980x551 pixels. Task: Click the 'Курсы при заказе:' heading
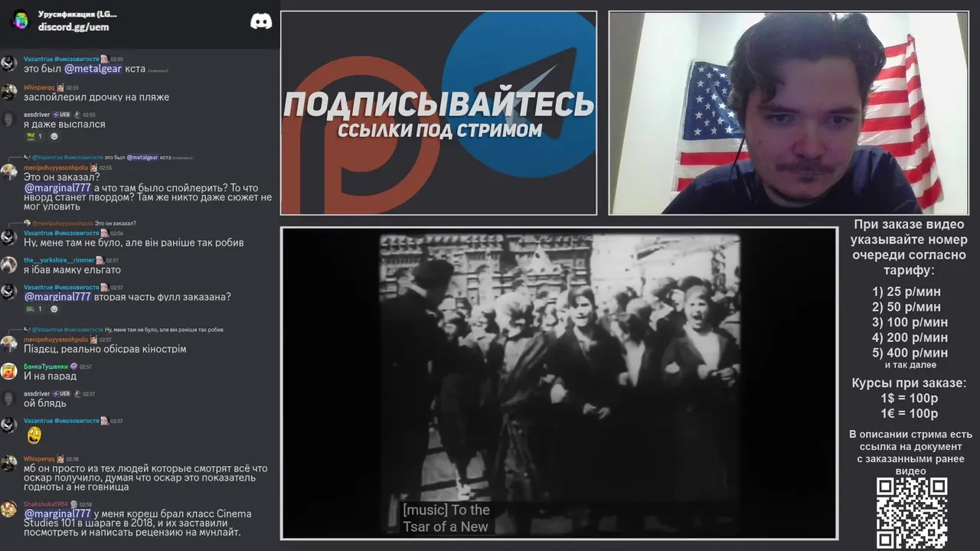(909, 383)
